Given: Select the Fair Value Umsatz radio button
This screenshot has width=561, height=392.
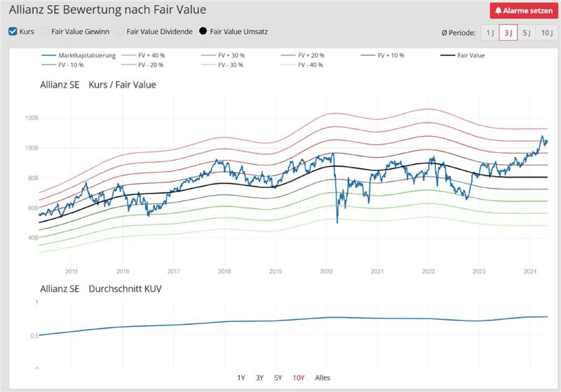Looking at the screenshot, I should (203, 31).
